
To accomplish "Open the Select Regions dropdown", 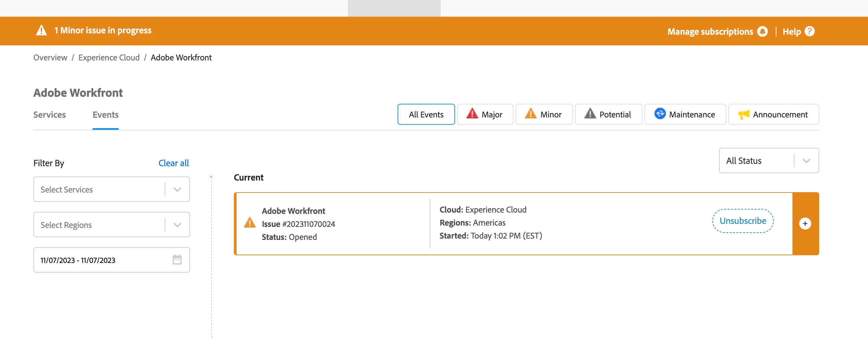I will point(112,225).
